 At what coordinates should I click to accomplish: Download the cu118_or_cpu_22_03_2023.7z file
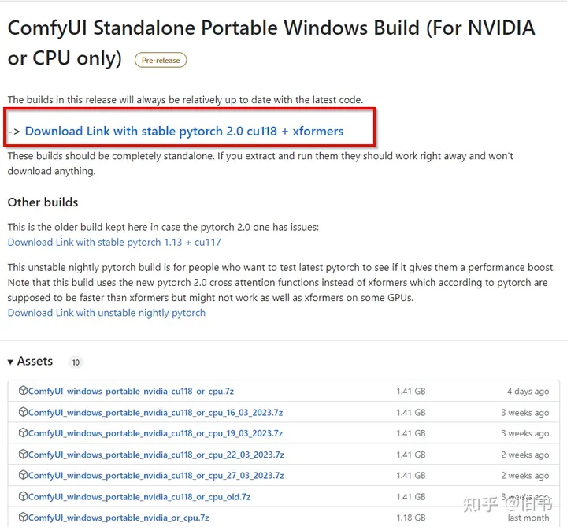[156, 454]
